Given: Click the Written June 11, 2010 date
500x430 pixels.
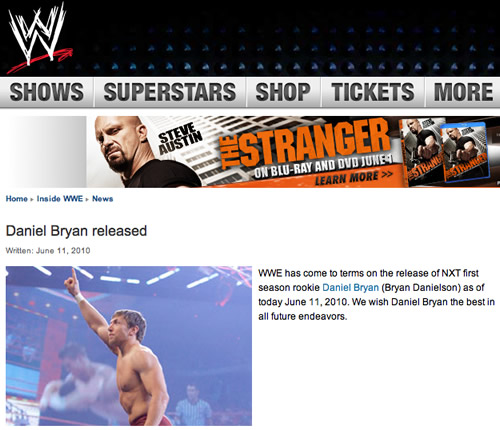Looking at the screenshot, I should point(48,251).
